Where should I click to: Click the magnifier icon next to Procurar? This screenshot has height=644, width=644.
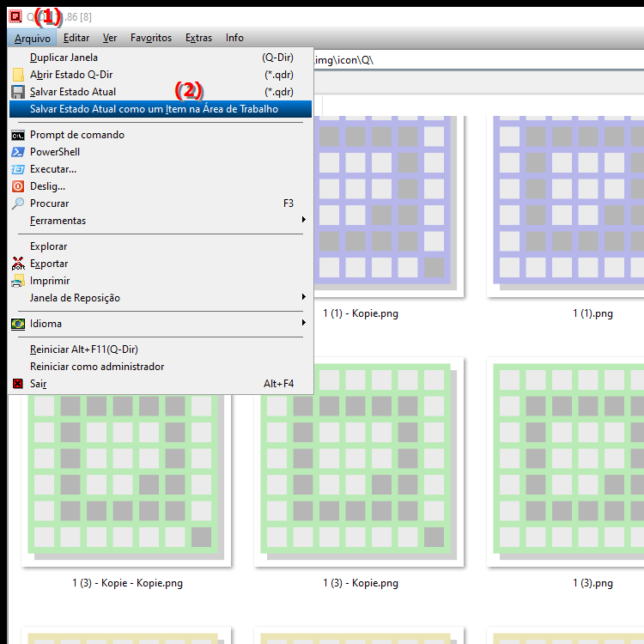tap(18, 204)
